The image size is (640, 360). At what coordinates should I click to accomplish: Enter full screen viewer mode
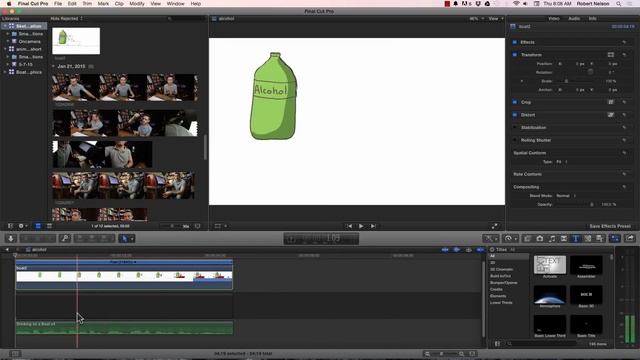tap(494, 226)
